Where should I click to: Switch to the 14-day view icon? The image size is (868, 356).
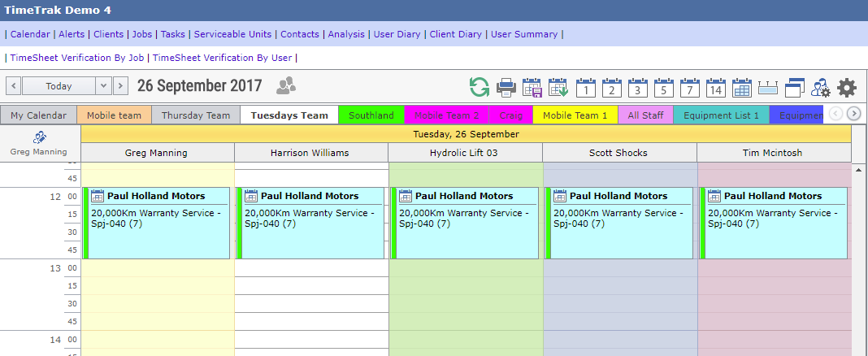tap(715, 87)
